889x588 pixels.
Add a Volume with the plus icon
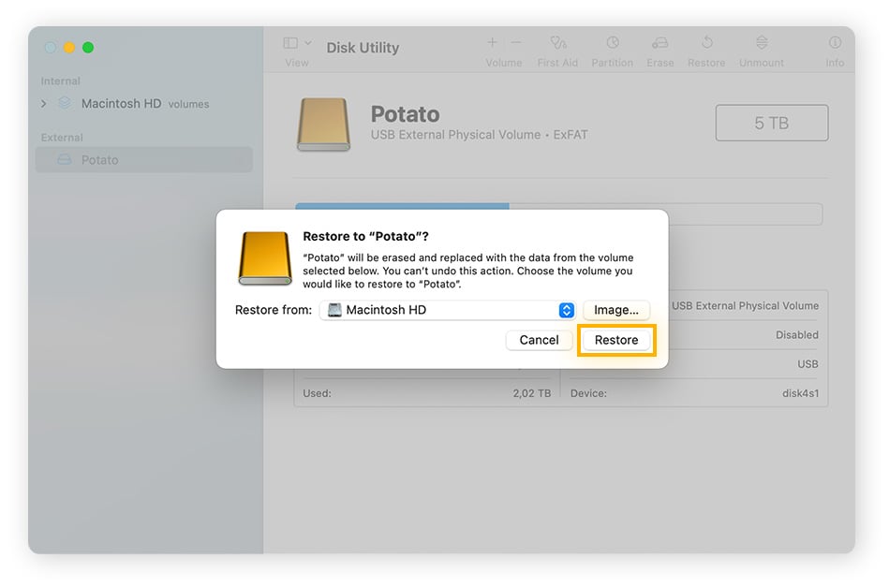pos(492,42)
